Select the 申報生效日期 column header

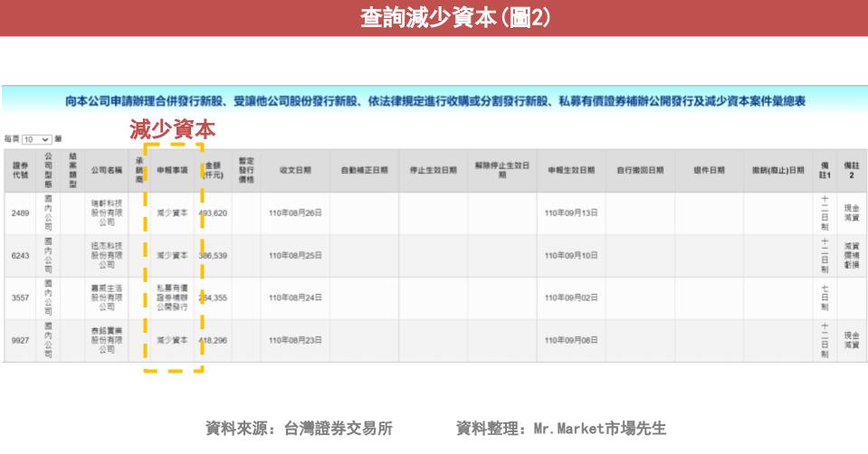tap(570, 170)
